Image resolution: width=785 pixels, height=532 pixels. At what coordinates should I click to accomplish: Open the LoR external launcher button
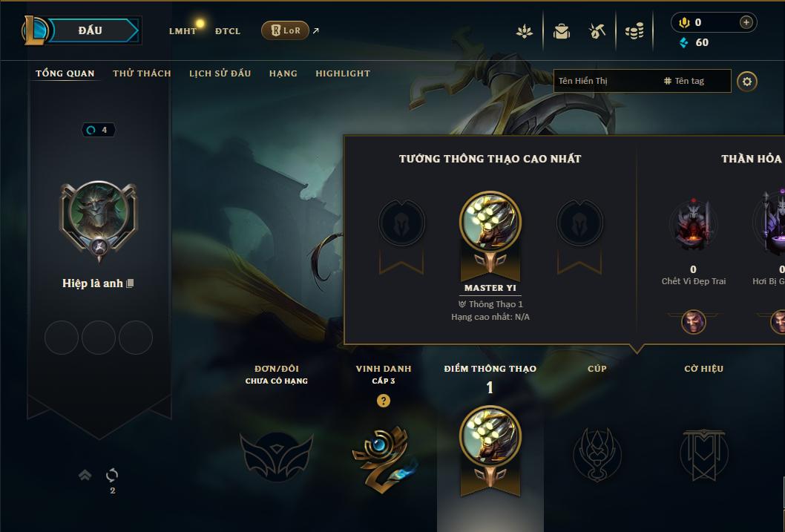(x=286, y=30)
